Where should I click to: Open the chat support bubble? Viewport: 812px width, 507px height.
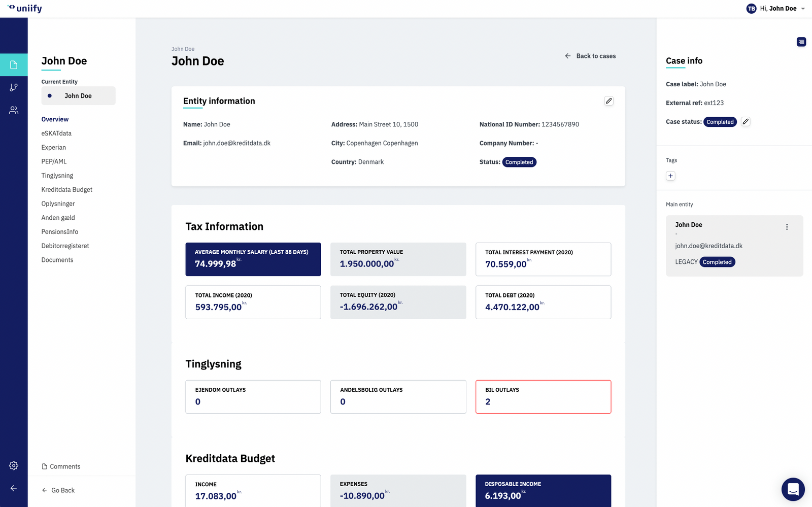(x=793, y=489)
